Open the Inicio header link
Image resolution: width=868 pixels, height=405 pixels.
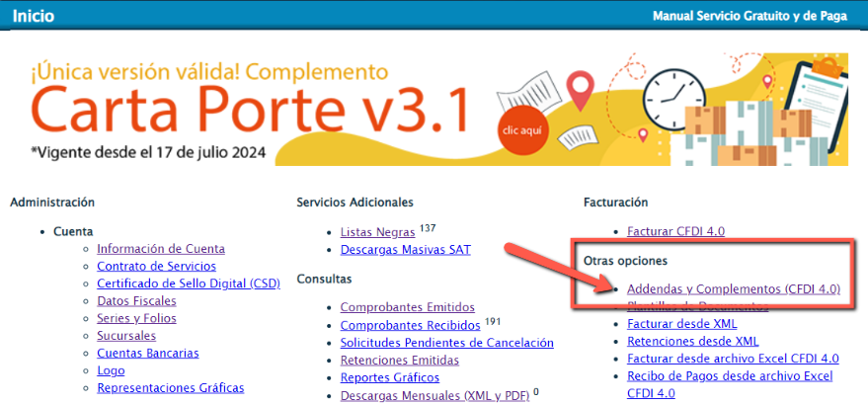pos(34,16)
